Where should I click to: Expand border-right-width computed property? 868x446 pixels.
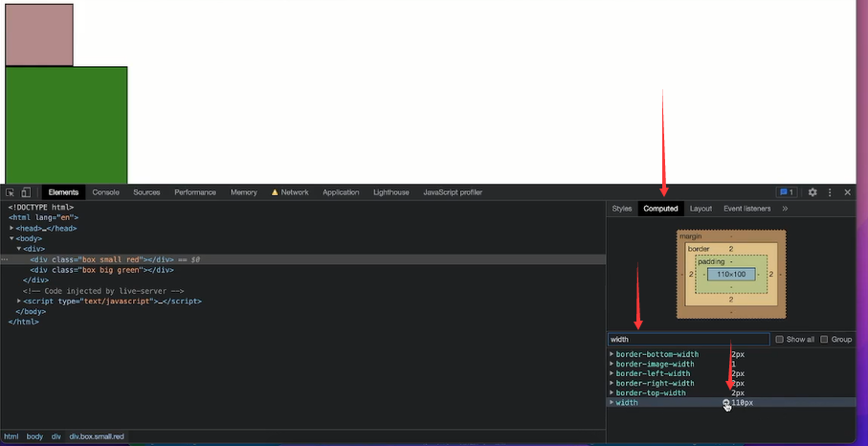(612, 383)
